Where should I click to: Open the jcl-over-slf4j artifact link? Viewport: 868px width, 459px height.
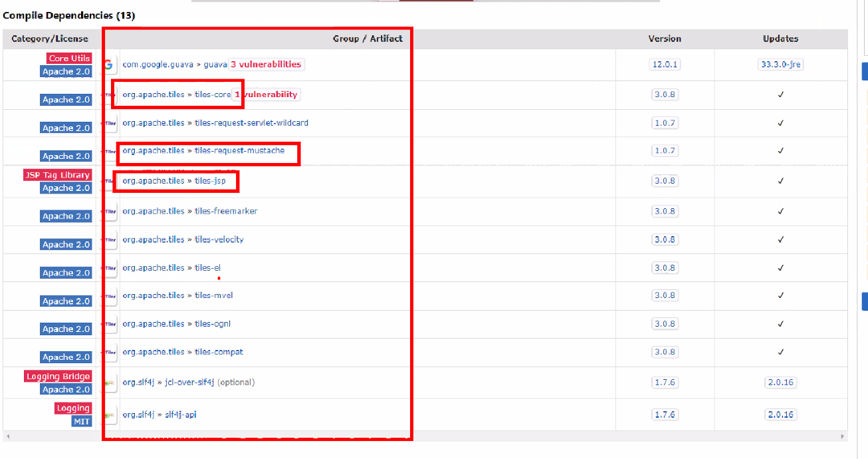190,382
